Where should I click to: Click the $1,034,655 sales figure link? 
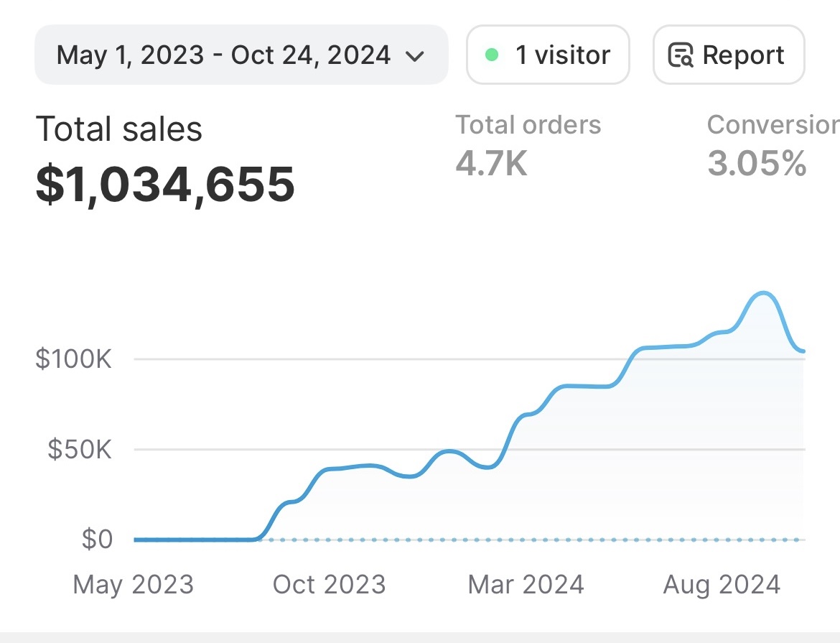pyautogui.click(x=166, y=185)
